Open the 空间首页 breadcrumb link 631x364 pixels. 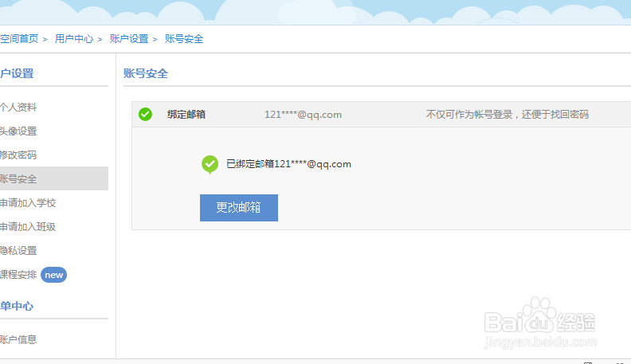[x=19, y=38]
